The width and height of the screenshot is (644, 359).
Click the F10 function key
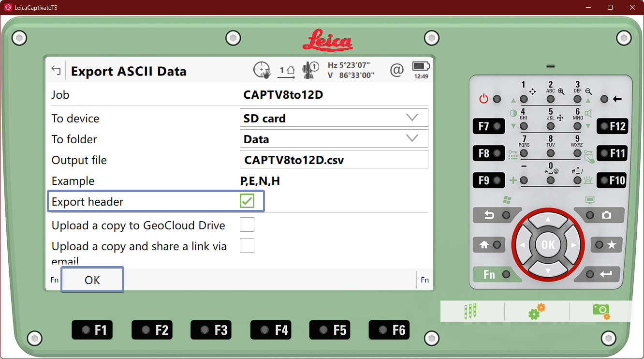click(613, 180)
